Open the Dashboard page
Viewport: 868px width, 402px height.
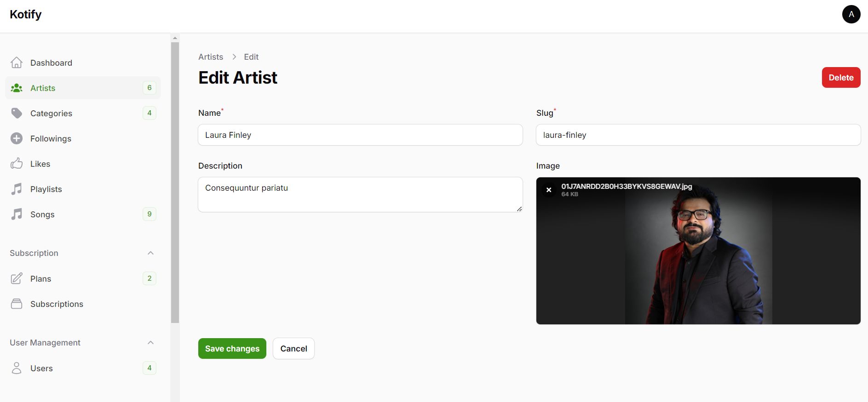tap(83, 62)
